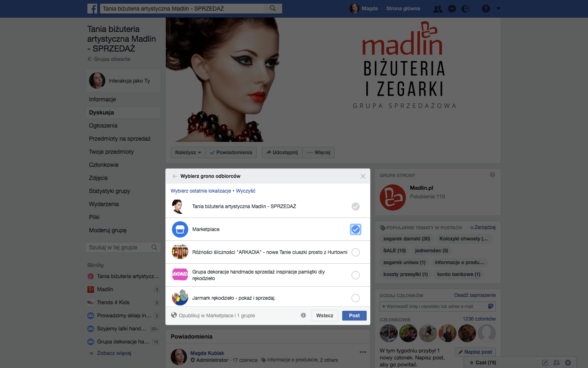Open account dropdown arrow in top bar
The image size is (588, 368).
click(x=499, y=9)
